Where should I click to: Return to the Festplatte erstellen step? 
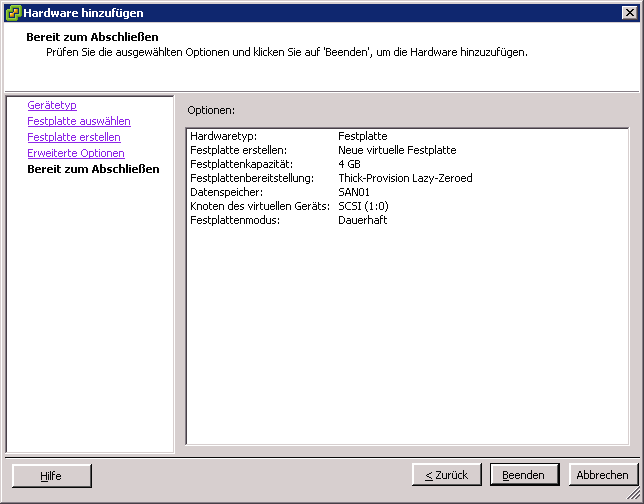73,137
